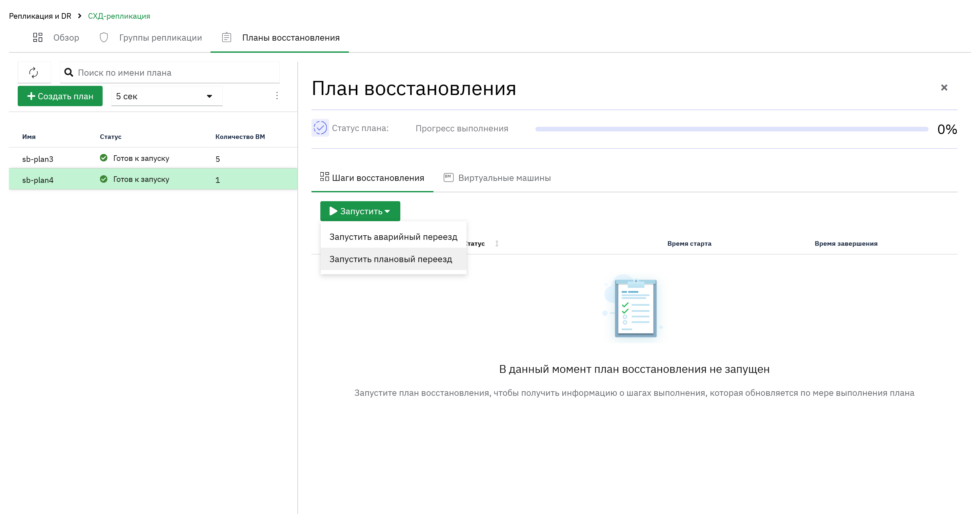Sort steps by the status column arrow

pos(497,244)
